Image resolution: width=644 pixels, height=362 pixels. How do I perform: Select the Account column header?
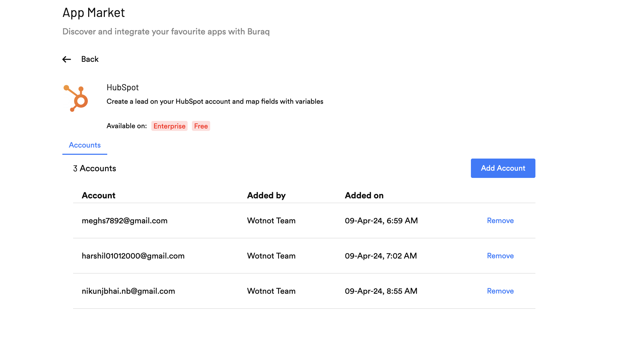click(99, 195)
